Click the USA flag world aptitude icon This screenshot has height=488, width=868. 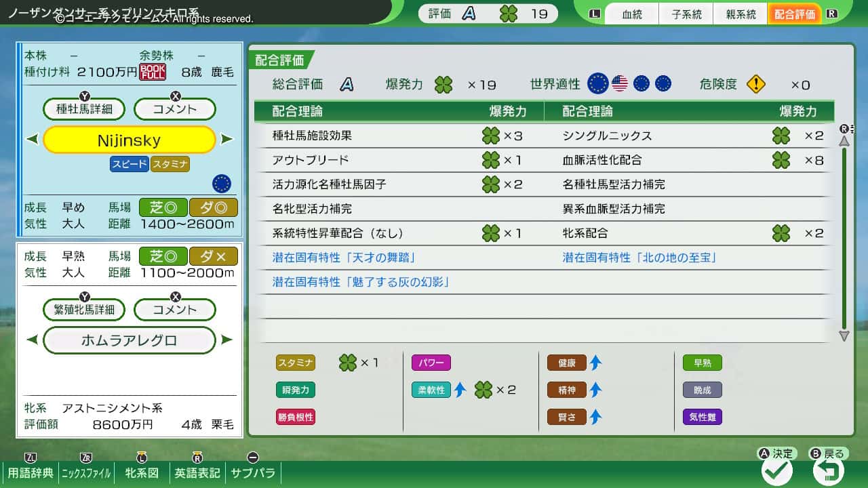(620, 83)
